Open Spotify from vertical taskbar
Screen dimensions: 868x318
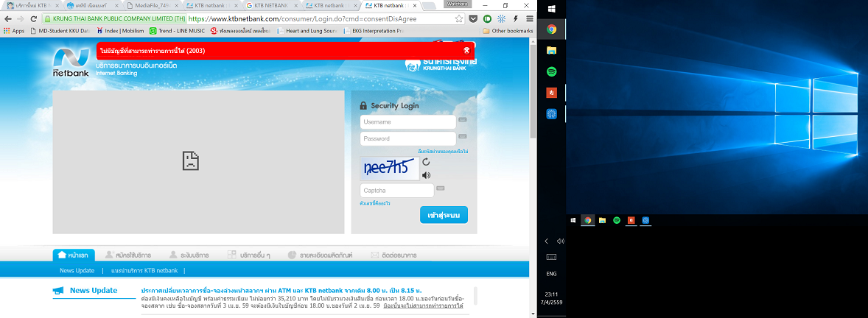coord(552,71)
